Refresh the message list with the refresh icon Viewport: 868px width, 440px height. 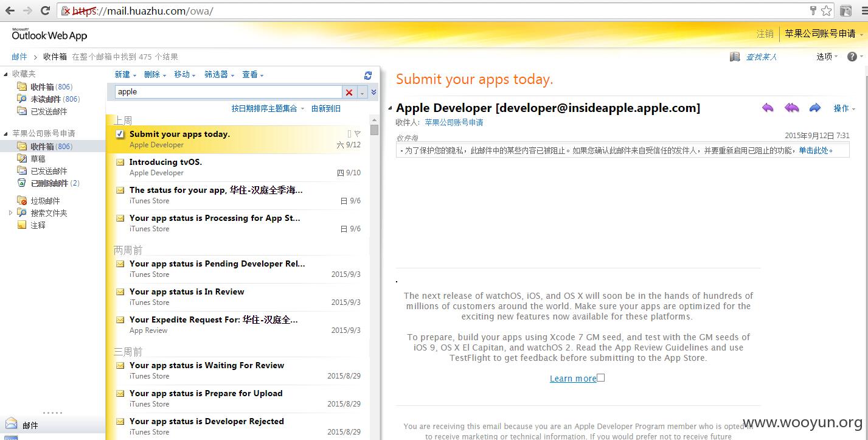point(367,75)
